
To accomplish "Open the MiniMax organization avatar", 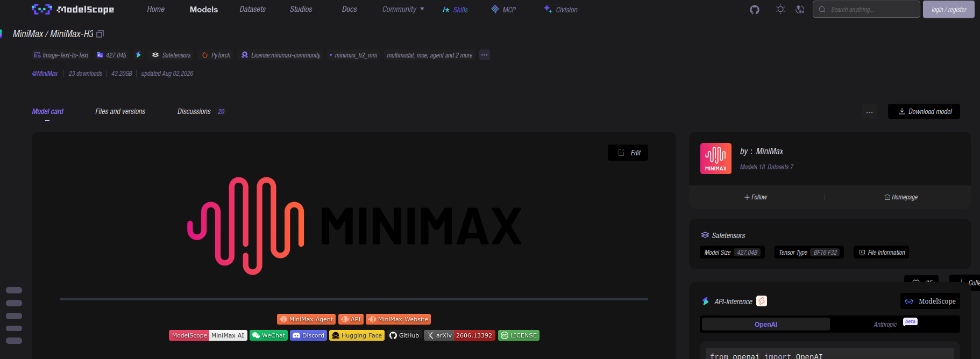I will [716, 159].
